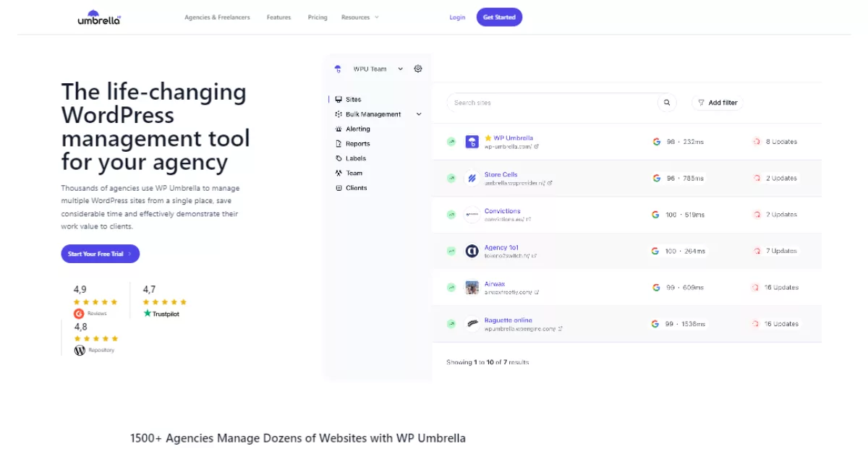Click the Get Started button
868x454 pixels.
click(x=499, y=17)
